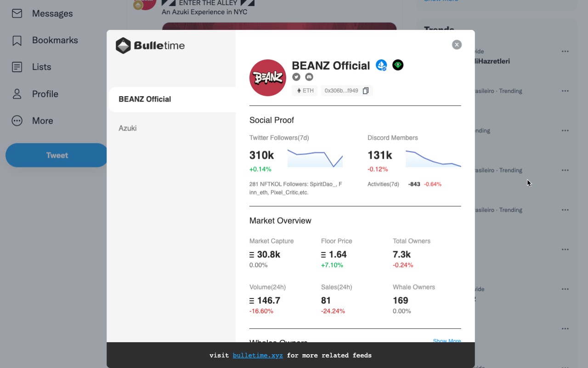Image resolution: width=588 pixels, height=368 pixels.
Task: Open options for the top trend
Action: pyautogui.click(x=565, y=52)
